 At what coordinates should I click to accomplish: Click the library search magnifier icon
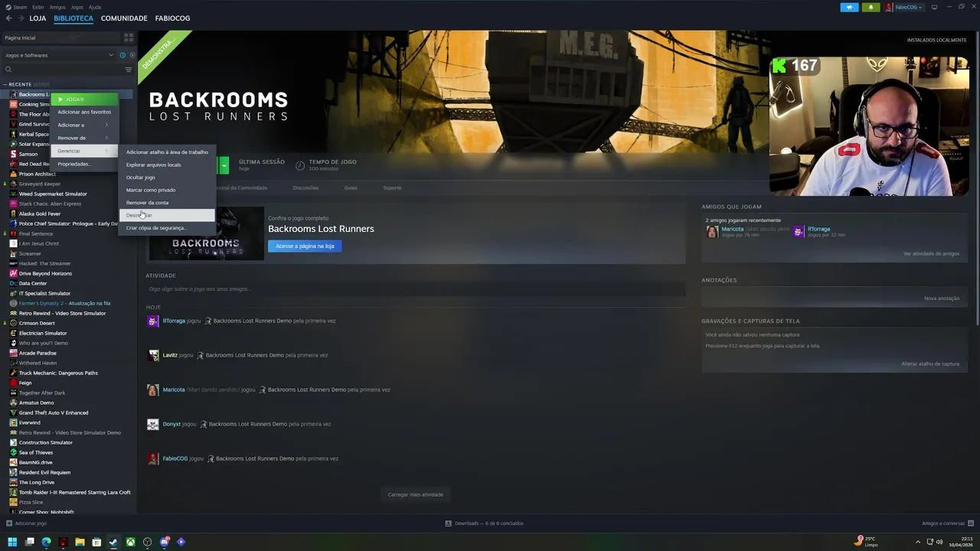[x=8, y=70]
